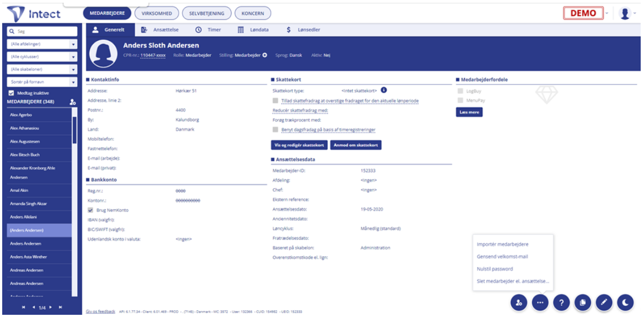The image size is (644, 317).
Task: Toggle Benyt dagsfradag på basis af timeregistreringer checkbox
Action: point(275,130)
